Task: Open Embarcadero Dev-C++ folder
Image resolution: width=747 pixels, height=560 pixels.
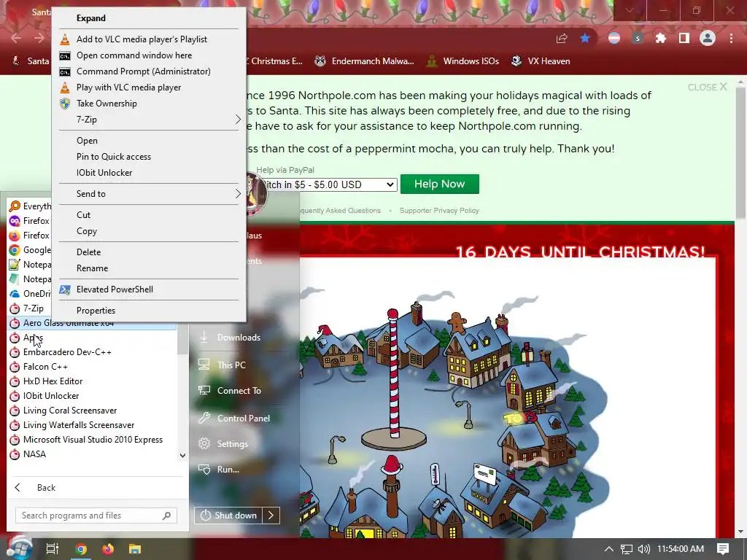Action: (x=67, y=352)
